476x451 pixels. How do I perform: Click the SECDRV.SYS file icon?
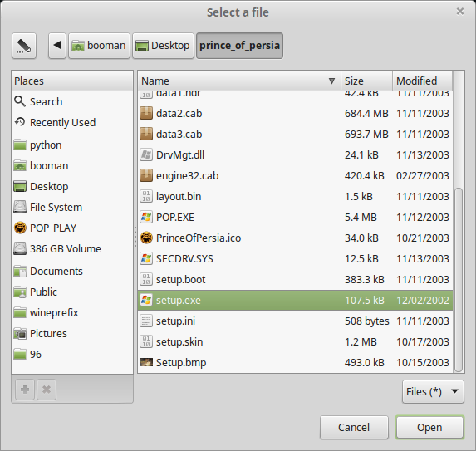(146, 258)
